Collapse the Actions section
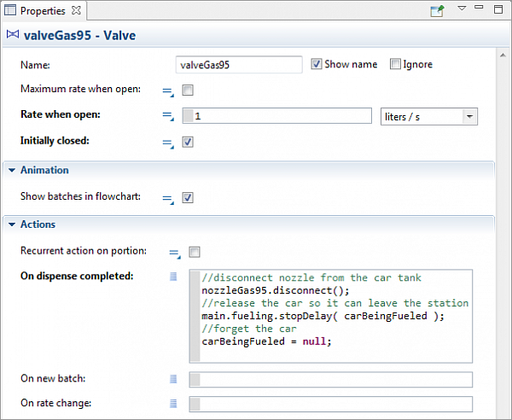This screenshot has height=420, width=512. (12, 225)
